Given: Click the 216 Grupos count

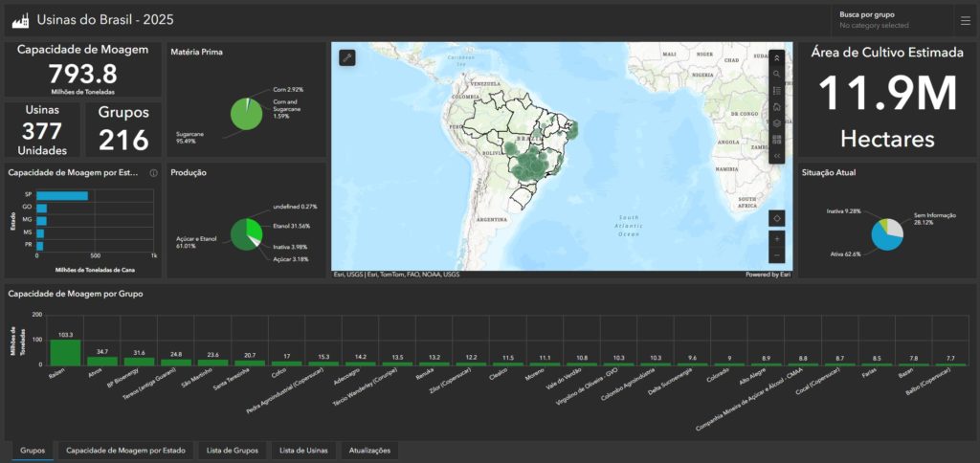Looking at the screenshot, I should click(123, 140).
